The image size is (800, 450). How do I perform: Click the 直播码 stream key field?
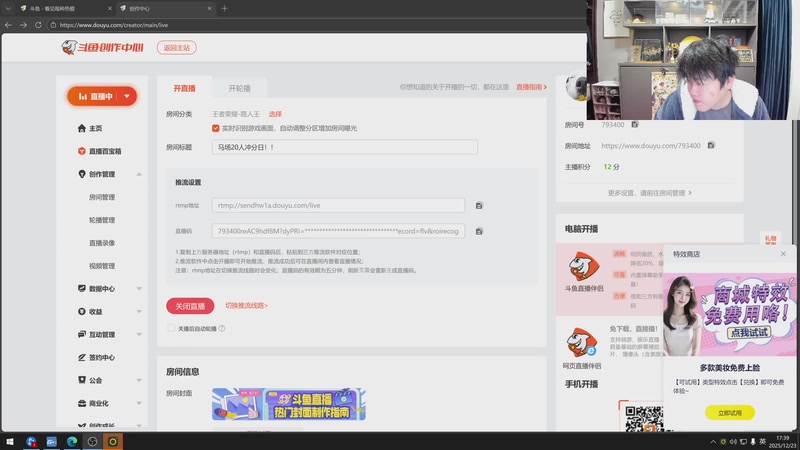click(x=338, y=231)
